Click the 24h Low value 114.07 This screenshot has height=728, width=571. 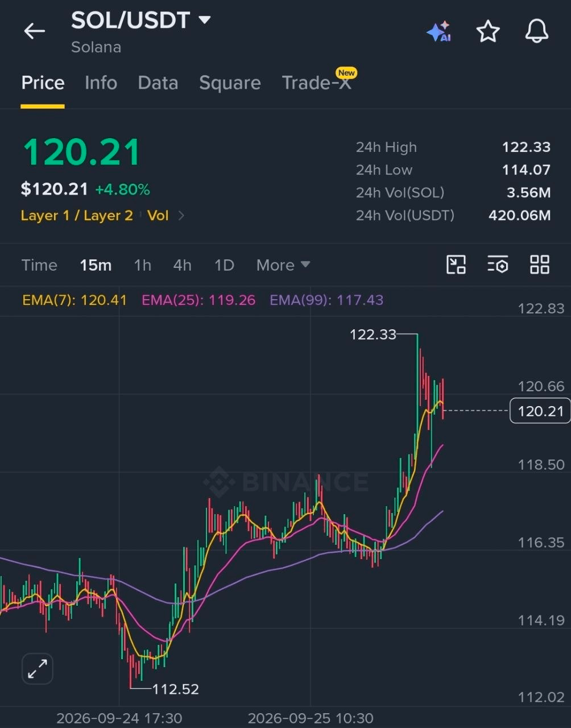tap(526, 170)
